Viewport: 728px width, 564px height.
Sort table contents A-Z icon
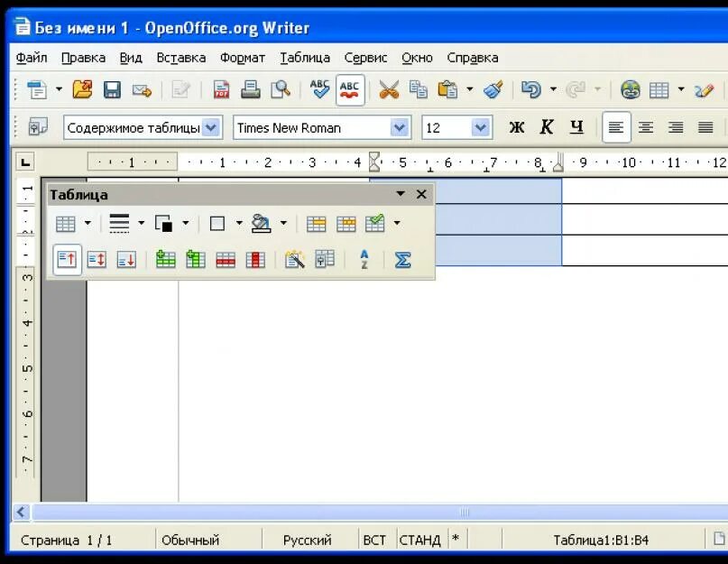tap(364, 259)
